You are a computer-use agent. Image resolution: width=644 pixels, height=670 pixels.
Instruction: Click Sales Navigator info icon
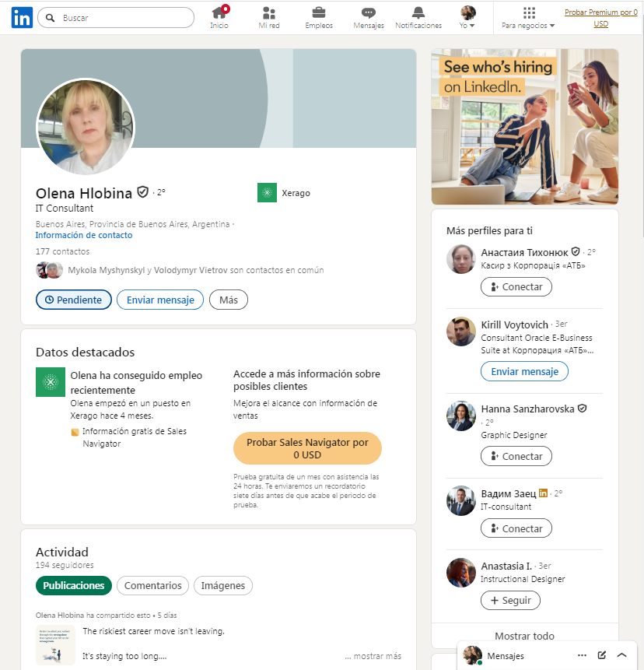[x=75, y=432]
